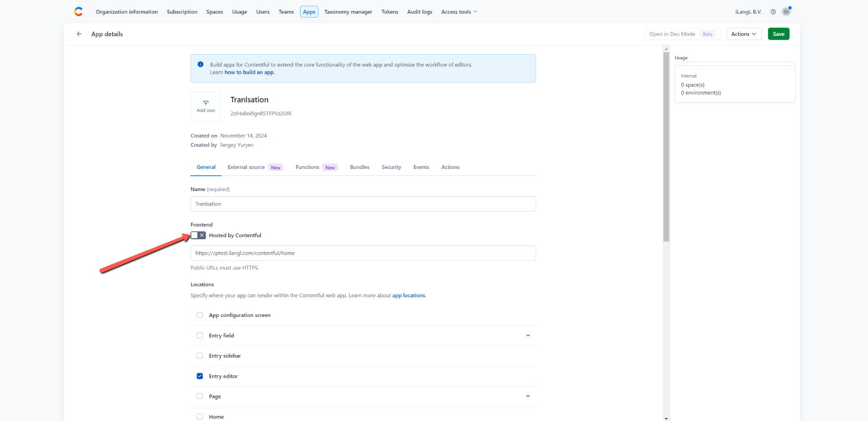Open the help question mark icon
The height and width of the screenshot is (421, 868).
(773, 12)
